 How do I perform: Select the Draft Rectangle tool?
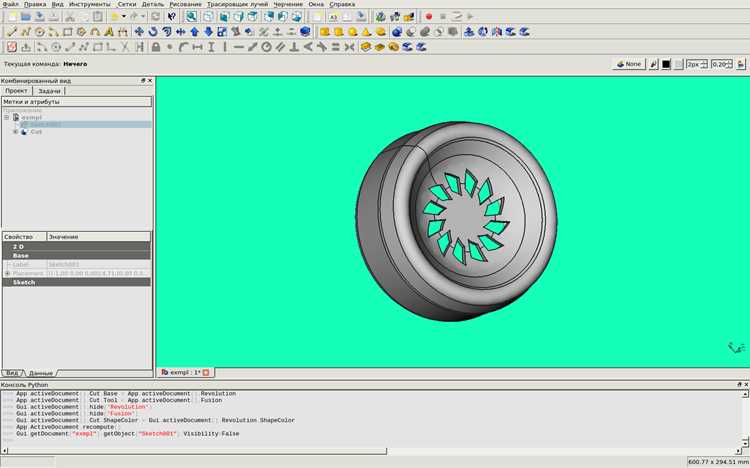67,32
